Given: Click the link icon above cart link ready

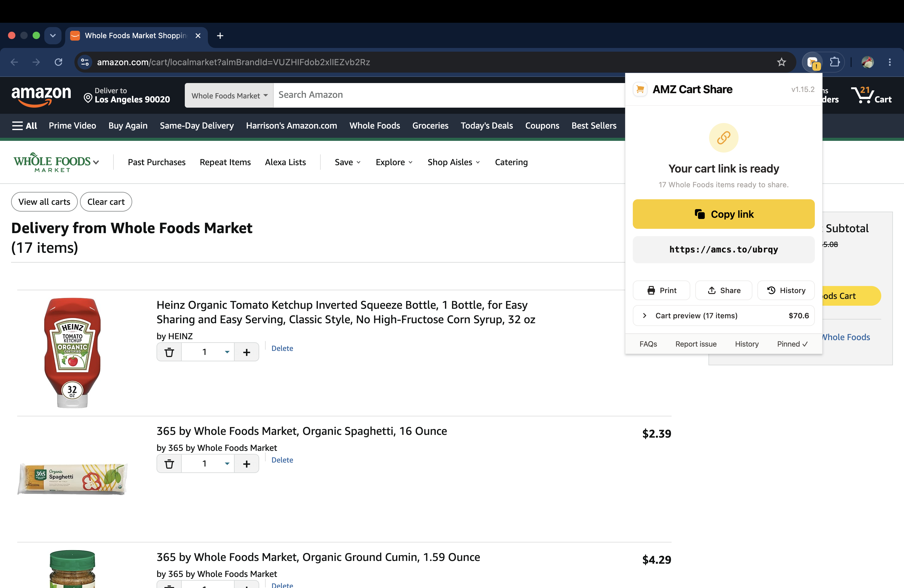Looking at the screenshot, I should 724,138.
